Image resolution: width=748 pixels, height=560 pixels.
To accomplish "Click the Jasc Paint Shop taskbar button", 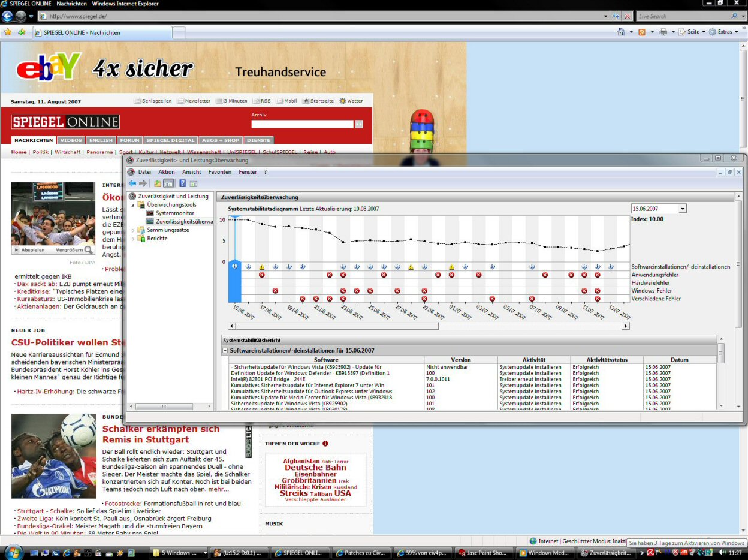I will [x=483, y=553].
